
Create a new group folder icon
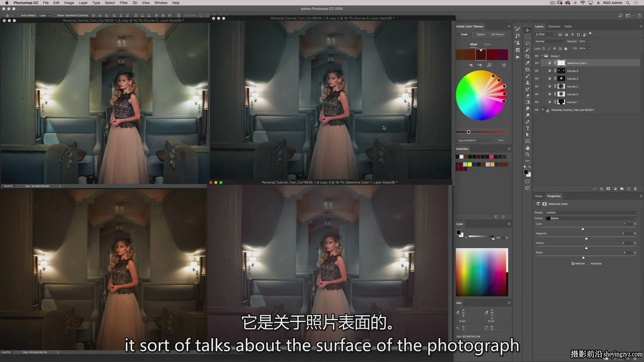click(622, 189)
